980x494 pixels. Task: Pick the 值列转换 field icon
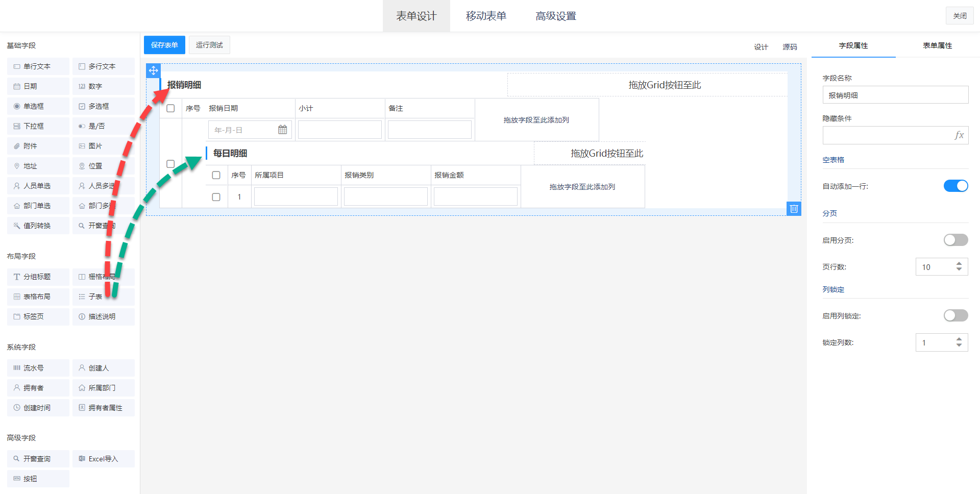click(x=17, y=226)
